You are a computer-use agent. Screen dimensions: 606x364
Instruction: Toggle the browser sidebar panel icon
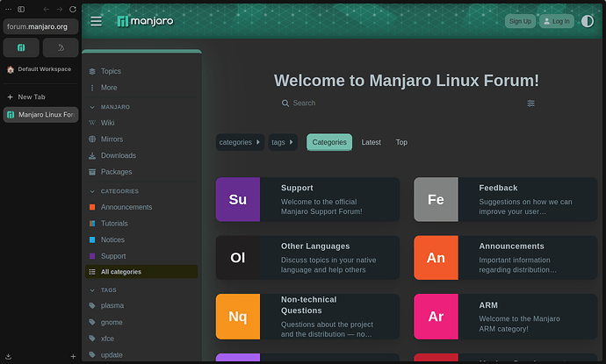(21, 10)
